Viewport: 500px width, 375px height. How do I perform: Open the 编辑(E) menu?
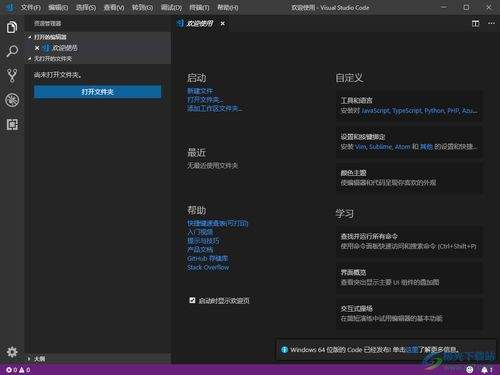pos(58,7)
